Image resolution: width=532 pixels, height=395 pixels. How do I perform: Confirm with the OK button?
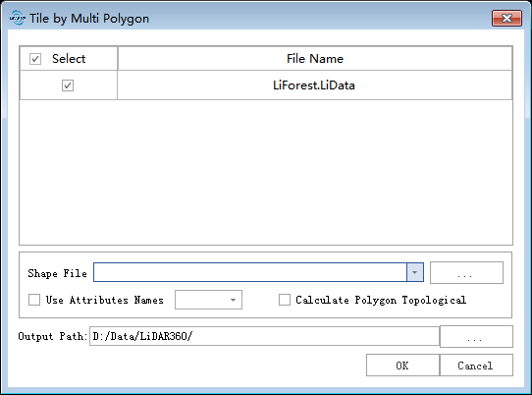pos(402,366)
